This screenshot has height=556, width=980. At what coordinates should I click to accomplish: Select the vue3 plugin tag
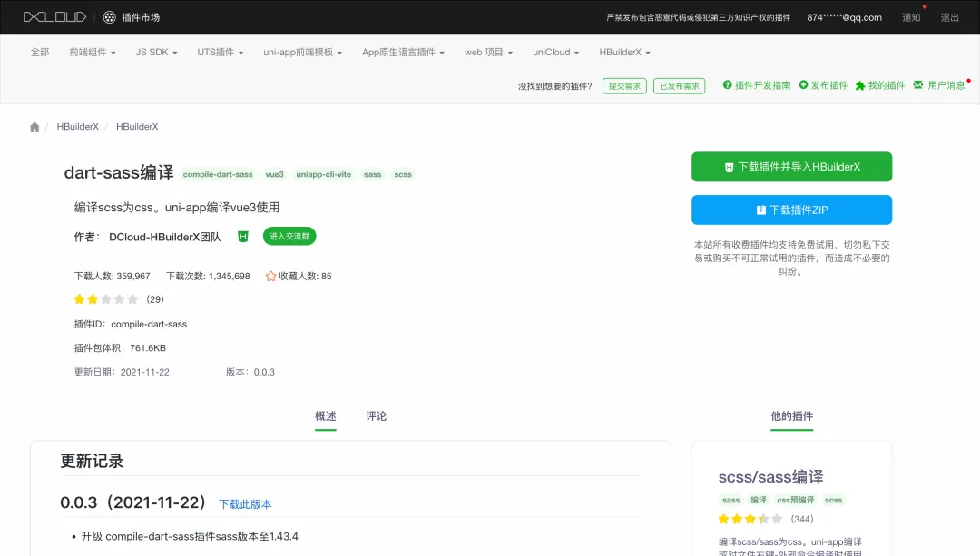274,174
